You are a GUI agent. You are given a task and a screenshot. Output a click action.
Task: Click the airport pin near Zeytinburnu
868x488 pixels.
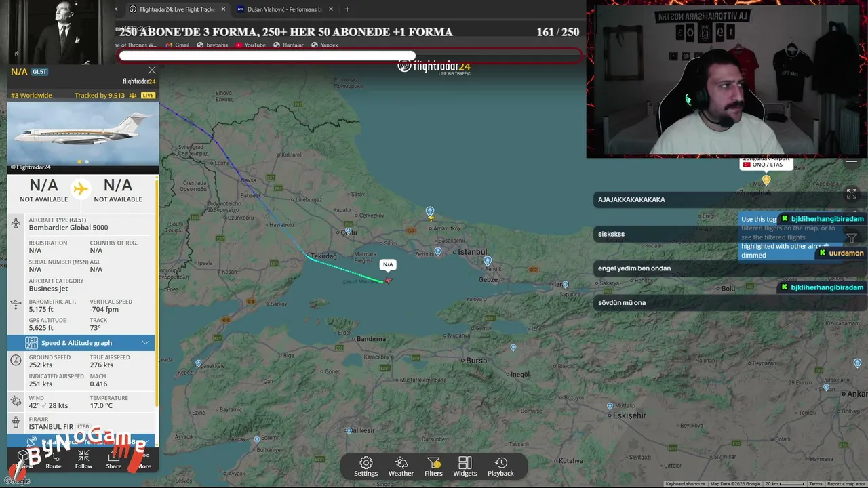[438, 251]
